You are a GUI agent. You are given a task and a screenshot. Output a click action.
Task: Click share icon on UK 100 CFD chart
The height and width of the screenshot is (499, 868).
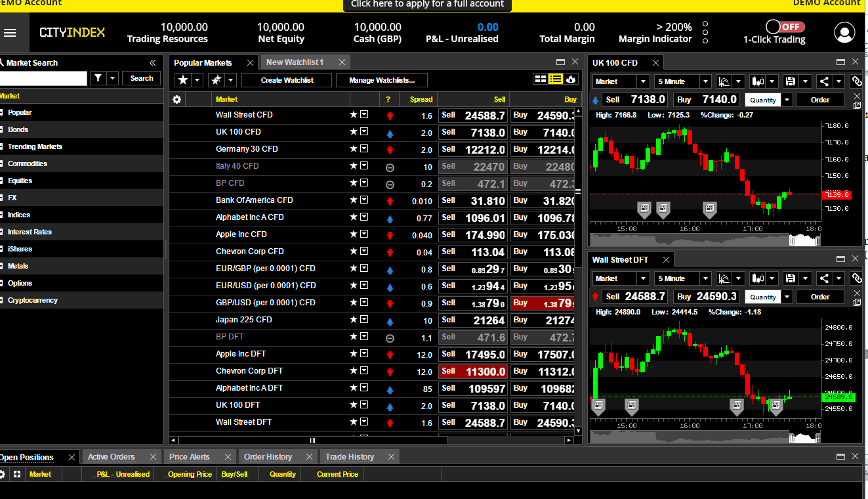[824, 81]
